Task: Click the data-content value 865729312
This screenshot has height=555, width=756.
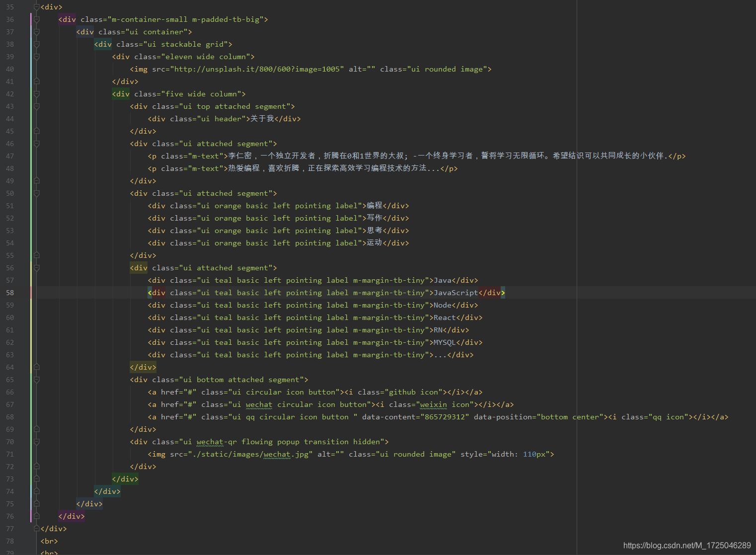Action: click(445, 417)
